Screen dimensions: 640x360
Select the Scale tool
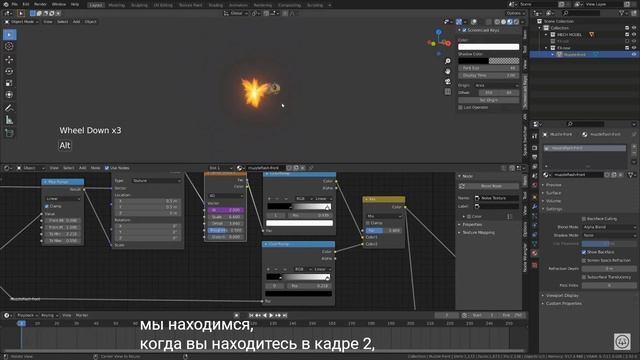coord(9,83)
